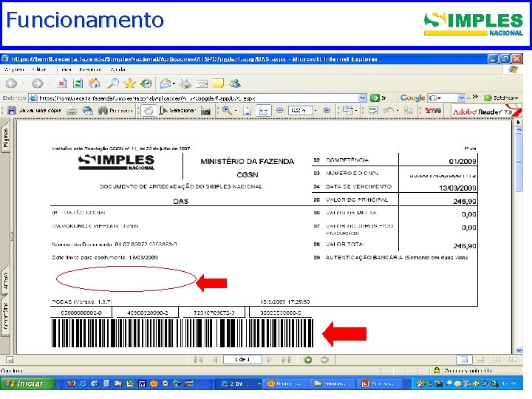
Task: Click the Refresh page icon
Action: [78, 83]
